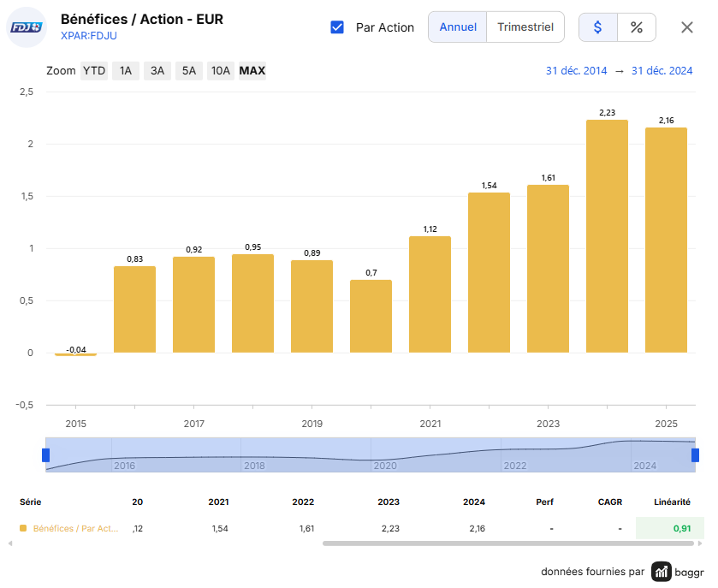Click the negative -0,04 bar

(75, 354)
